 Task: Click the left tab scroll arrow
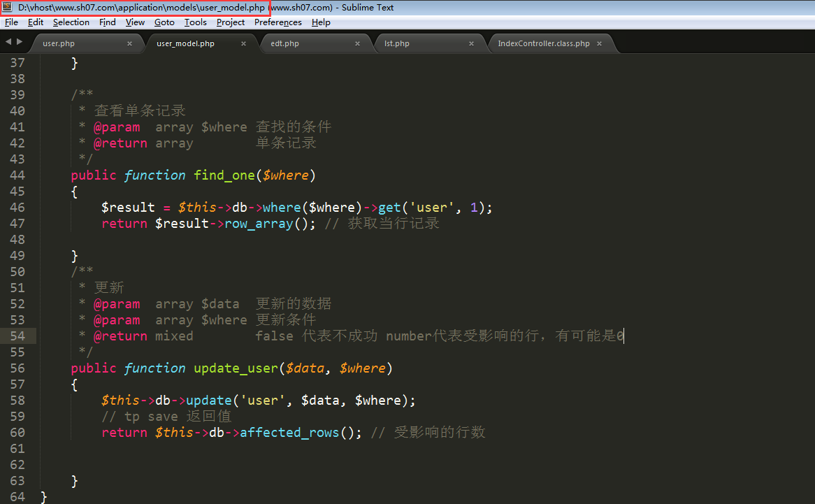[8, 42]
